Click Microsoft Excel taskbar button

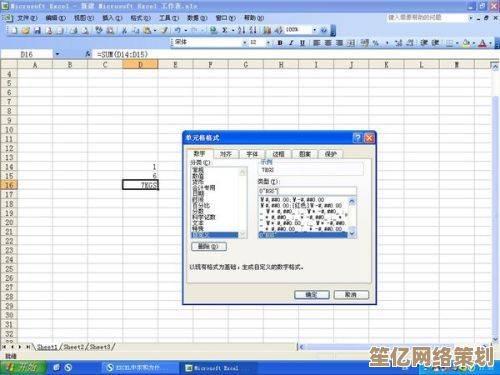click(217, 368)
